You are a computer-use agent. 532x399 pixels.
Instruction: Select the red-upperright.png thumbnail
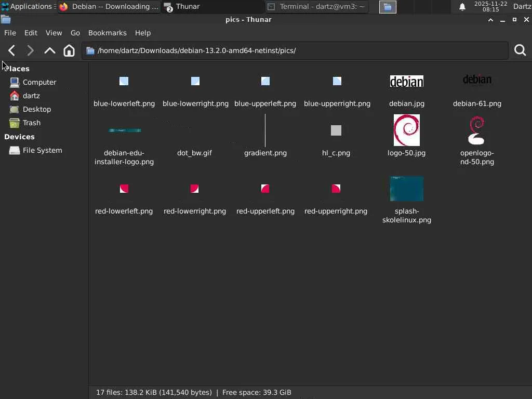336,189
